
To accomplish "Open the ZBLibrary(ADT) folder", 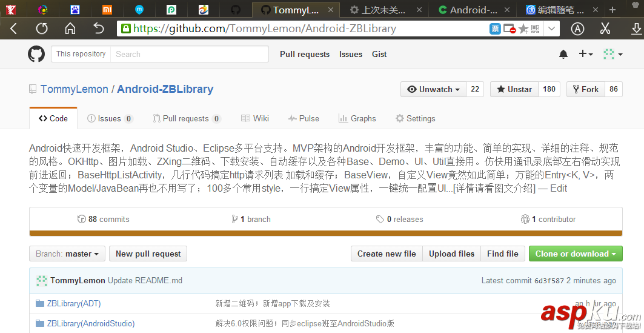I will [x=74, y=303].
